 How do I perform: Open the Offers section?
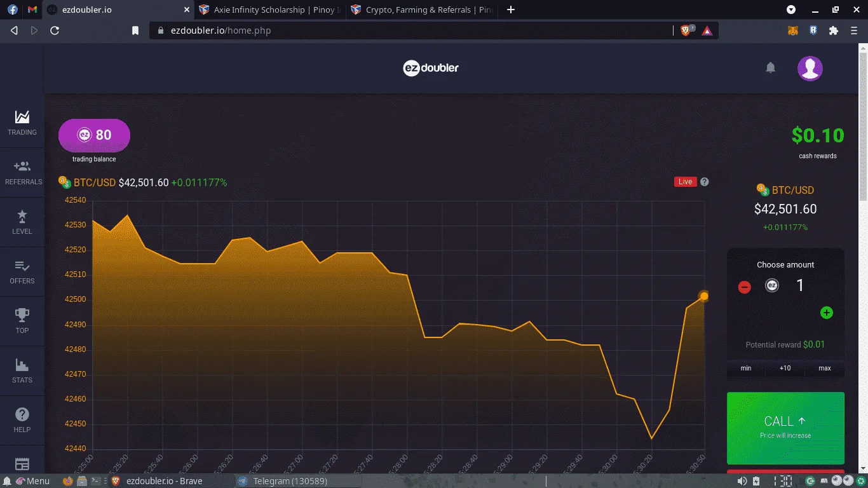[22, 271]
